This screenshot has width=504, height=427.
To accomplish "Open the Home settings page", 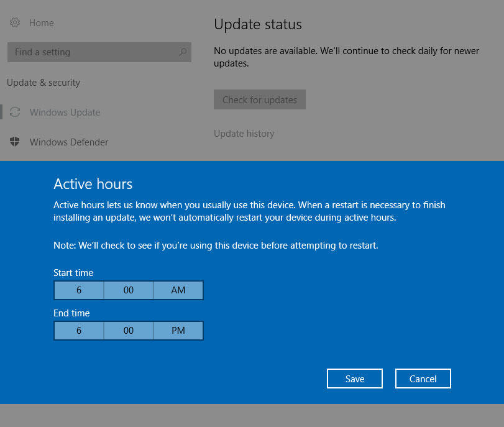I will [41, 23].
